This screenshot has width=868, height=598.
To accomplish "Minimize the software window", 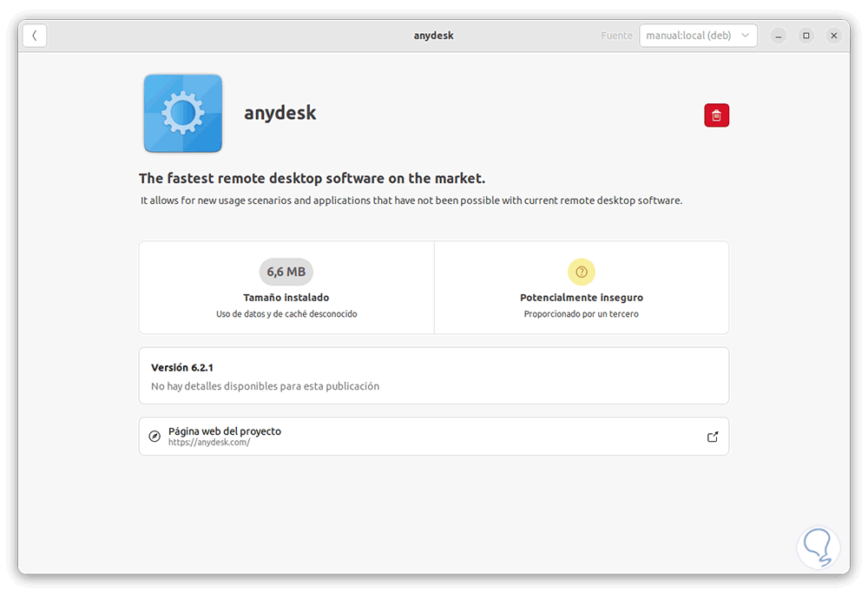I will (x=779, y=36).
